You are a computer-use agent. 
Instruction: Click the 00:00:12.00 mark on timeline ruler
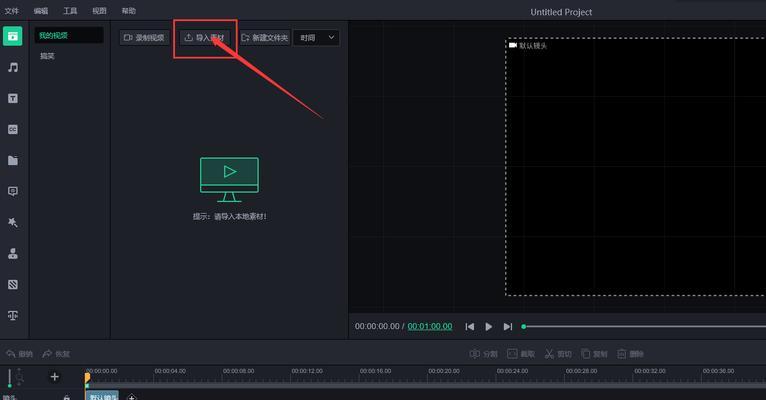coord(307,371)
